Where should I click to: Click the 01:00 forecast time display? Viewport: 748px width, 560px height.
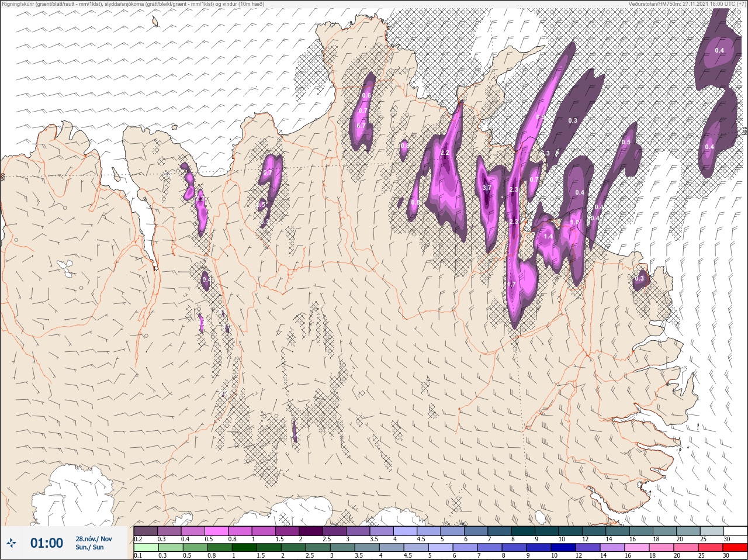coord(47,544)
